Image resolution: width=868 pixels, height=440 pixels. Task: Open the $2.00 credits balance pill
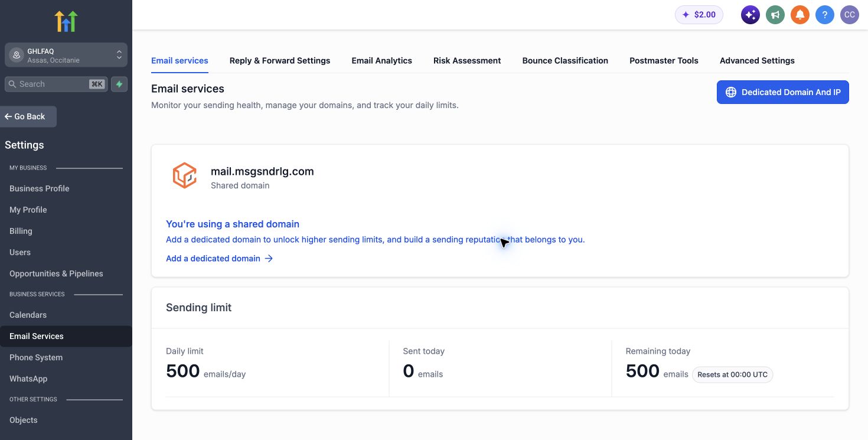tap(699, 15)
